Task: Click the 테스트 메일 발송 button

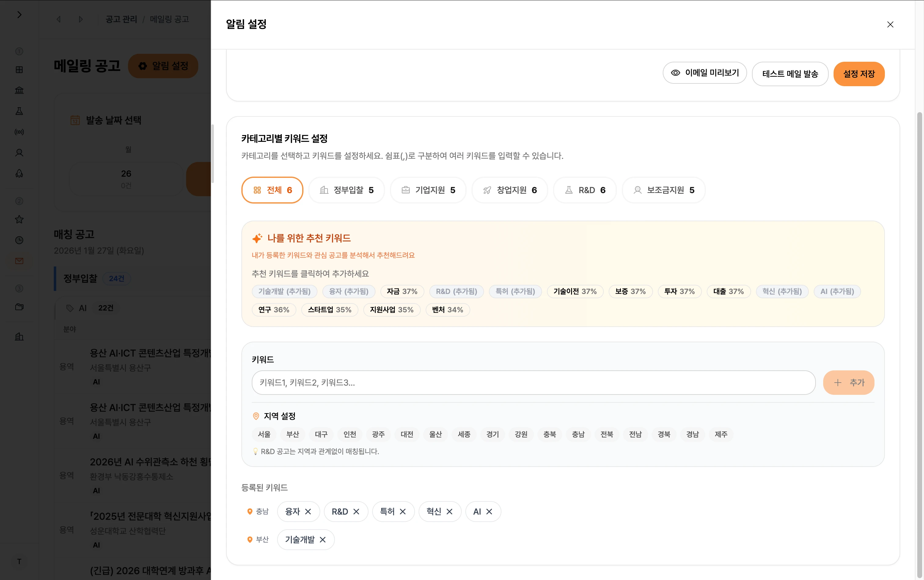Action: 790,74
